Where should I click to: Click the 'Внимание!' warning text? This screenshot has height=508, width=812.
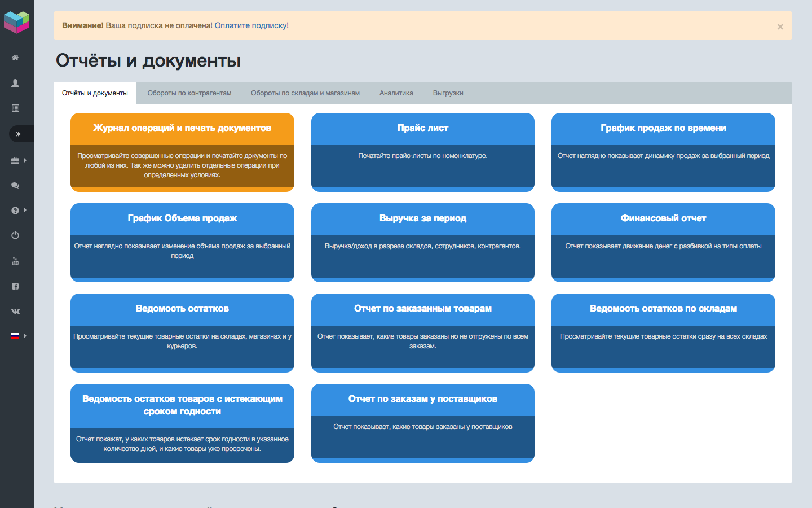[83, 25]
